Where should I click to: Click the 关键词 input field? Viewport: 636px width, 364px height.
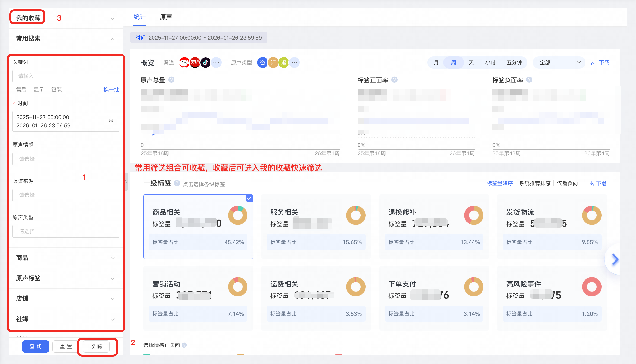(x=65, y=76)
